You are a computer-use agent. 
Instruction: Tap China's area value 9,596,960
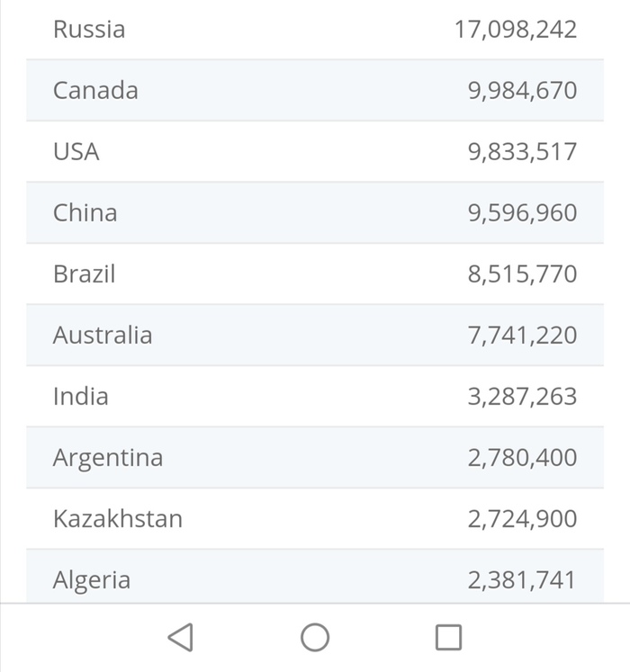pos(522,213)
